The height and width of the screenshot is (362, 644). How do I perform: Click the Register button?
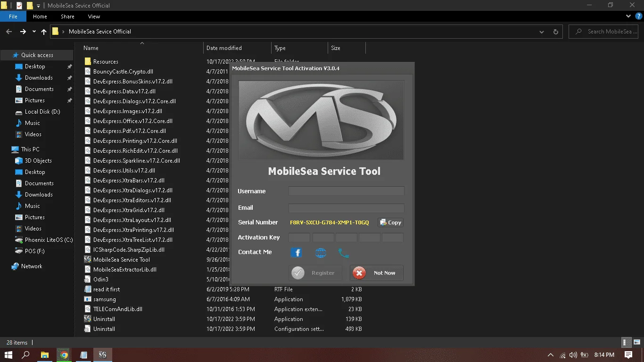click(315, 273)
